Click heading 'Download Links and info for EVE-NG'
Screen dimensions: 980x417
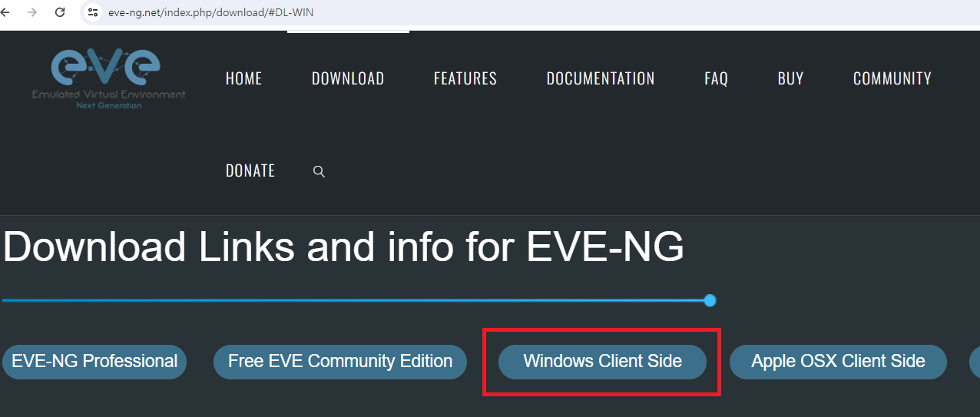point(343,247)
